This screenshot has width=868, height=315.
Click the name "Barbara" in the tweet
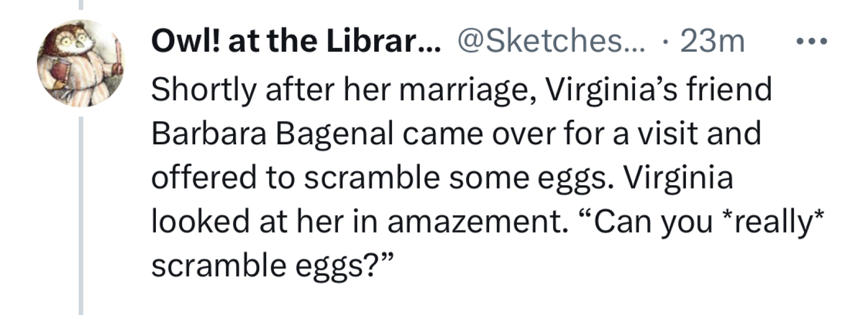[x=209, y=133]
